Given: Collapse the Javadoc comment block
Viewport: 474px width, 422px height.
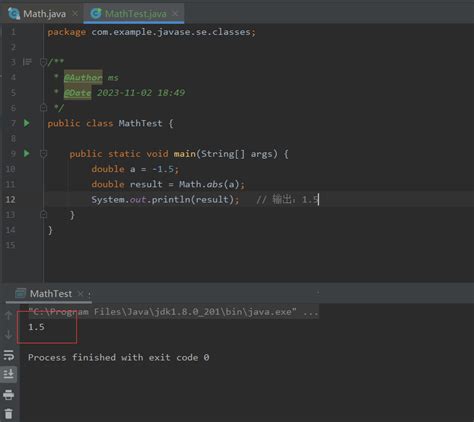Looking at the screenshot, I should [43, 62].
